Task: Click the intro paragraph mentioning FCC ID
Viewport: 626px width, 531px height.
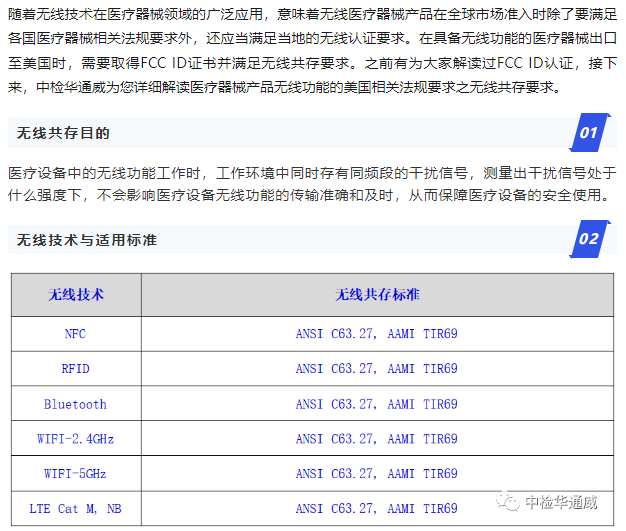Action: coord(312,50)
